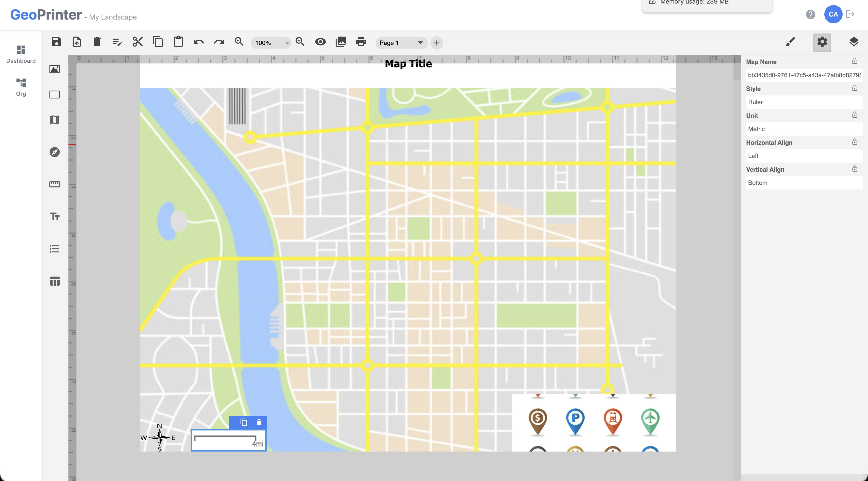Open Vertical Align field showing Bottom

point(804,183)
